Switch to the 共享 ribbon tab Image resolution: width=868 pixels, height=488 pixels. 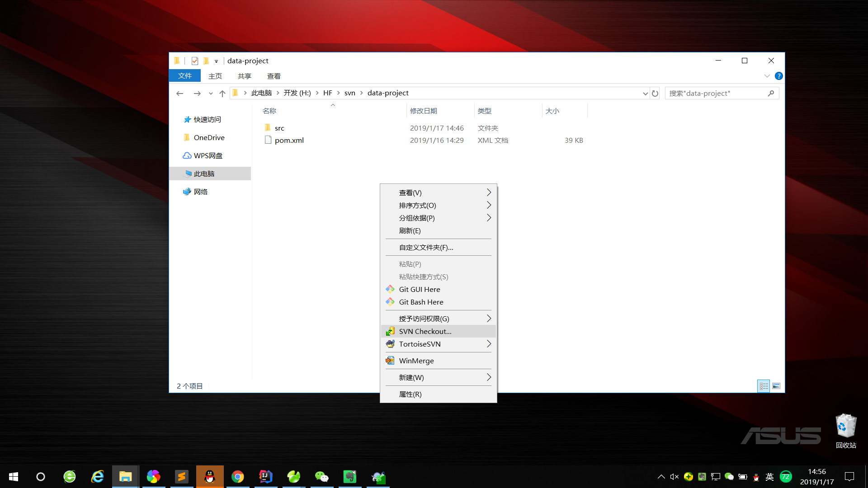click(x=245, y=76)
